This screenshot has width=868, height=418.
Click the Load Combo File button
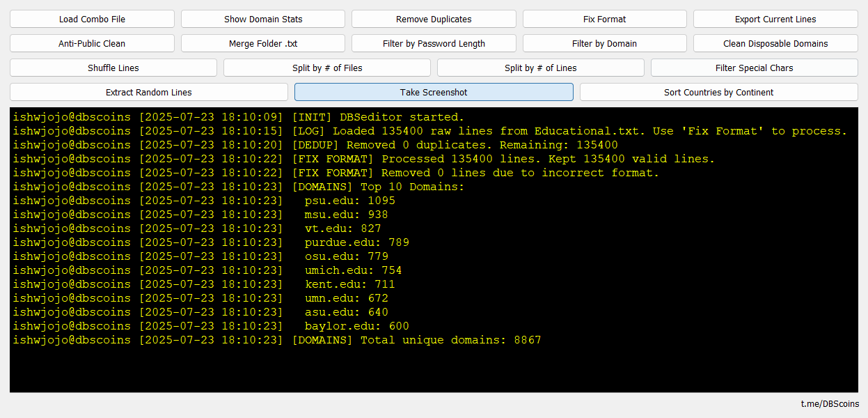point(92,19)
